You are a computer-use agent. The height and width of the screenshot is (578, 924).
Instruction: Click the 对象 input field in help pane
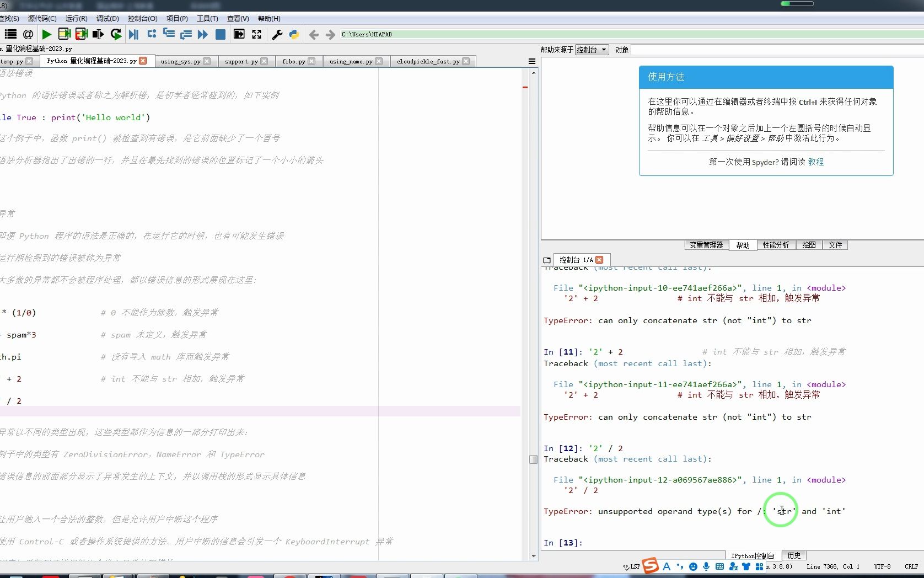(777, 50)
